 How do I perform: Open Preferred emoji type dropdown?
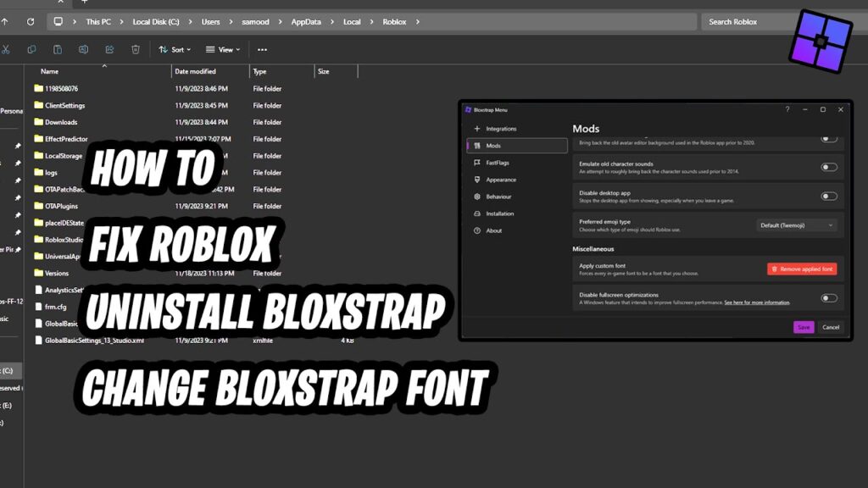coord(797,225)
